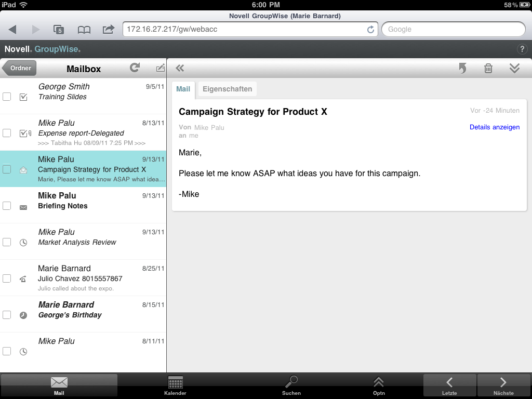Select the checkbox for Briefing Notes

point(7,206)
